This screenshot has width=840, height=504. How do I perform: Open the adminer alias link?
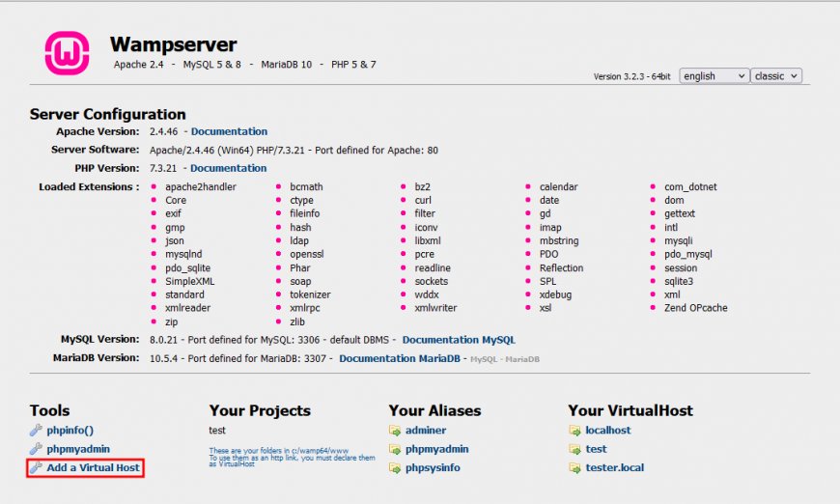pyautogui.click(x=426, y=431)
